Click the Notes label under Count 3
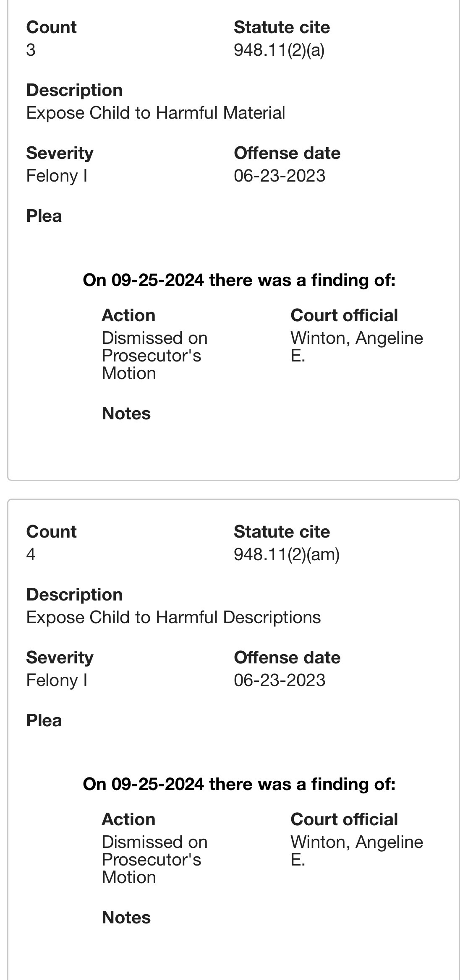 126,413
